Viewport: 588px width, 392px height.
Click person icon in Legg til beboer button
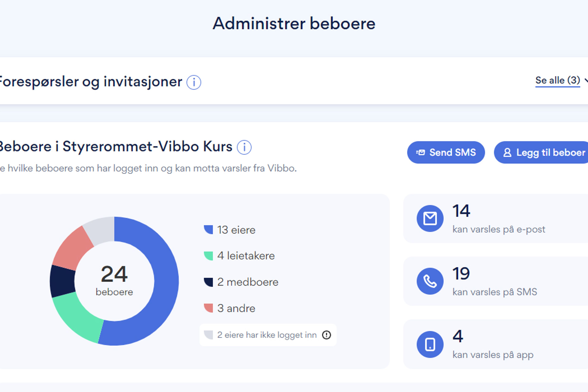click(507, 153)
